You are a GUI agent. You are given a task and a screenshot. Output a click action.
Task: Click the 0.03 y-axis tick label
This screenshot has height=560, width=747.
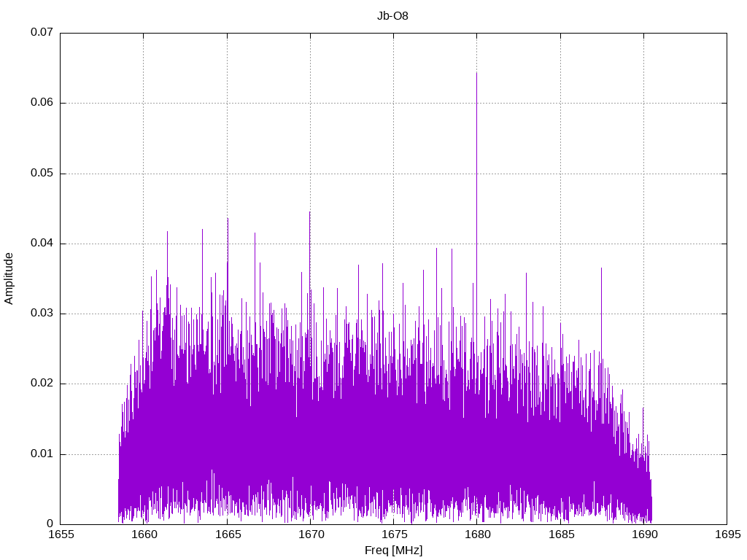point(42,314)
